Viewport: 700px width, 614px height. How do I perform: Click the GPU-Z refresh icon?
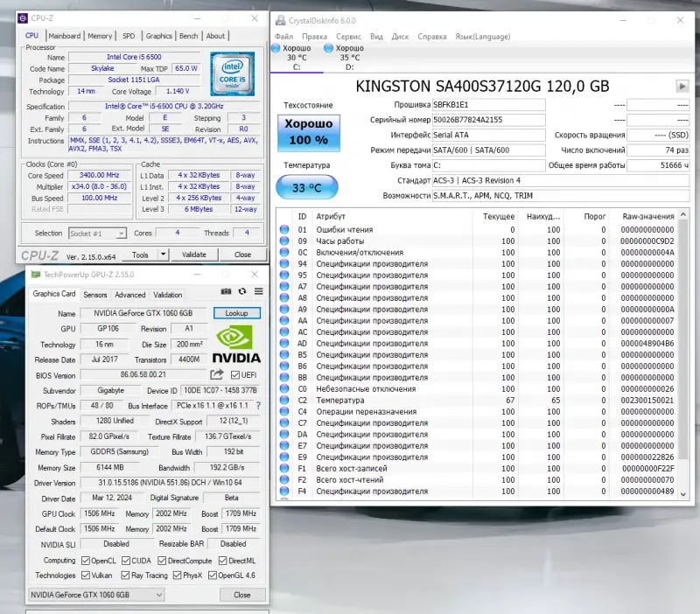(x=242, y=290)
